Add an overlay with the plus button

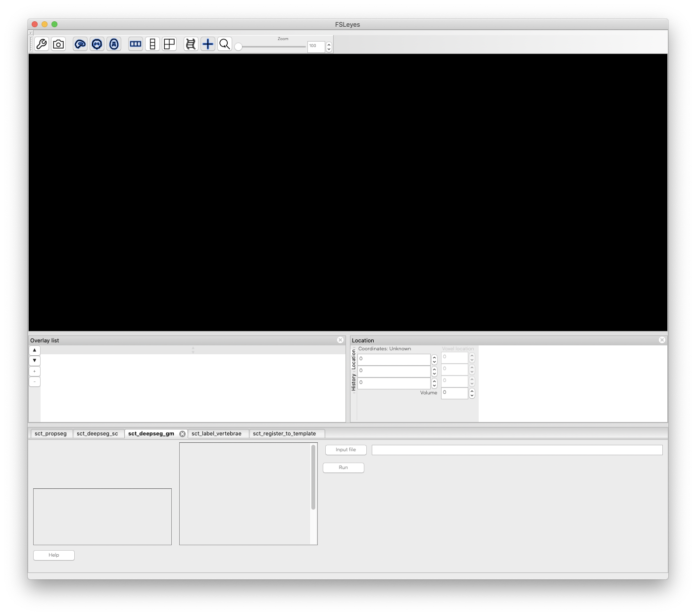pos(34,371)
